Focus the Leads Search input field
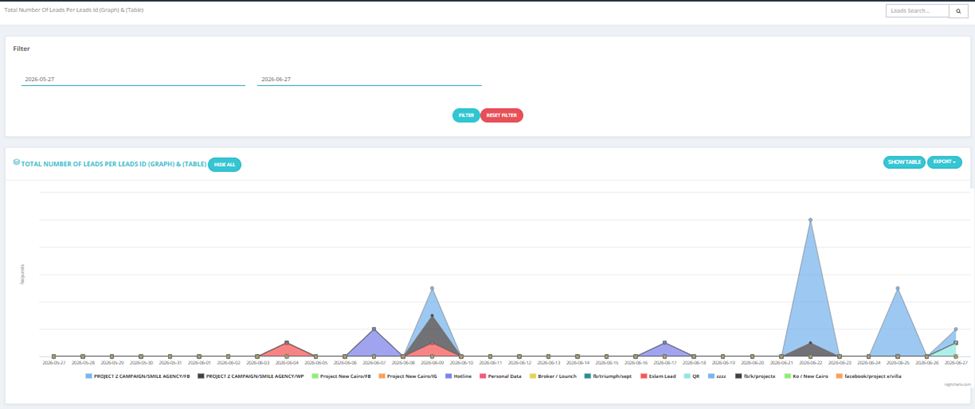 [917, 11]
